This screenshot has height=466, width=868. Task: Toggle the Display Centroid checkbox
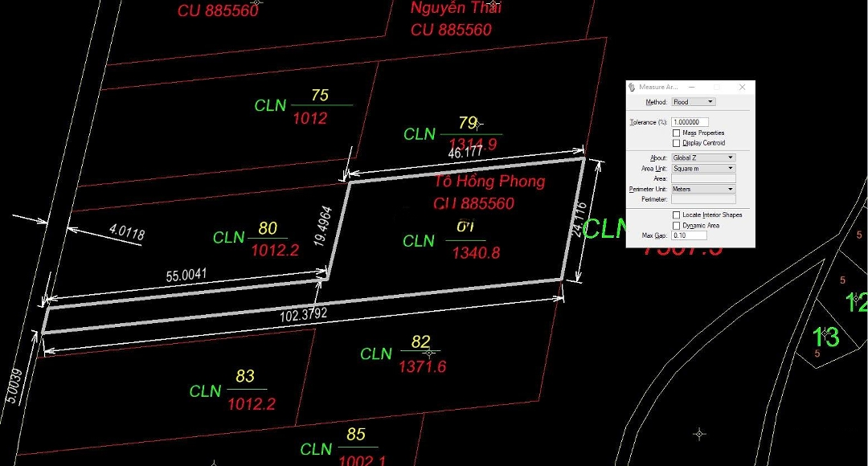coord(677,143)
